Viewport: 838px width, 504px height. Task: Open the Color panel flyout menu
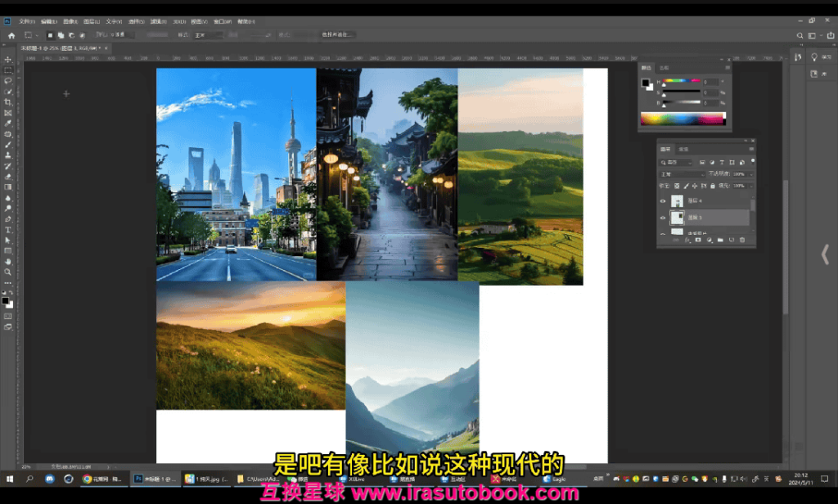point(727,68)
